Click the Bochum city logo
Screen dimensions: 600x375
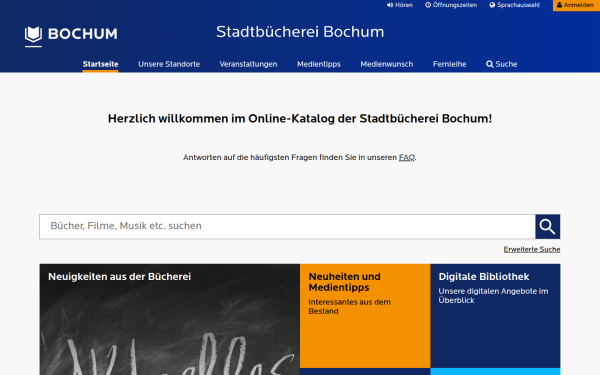(x=71, y=36)
